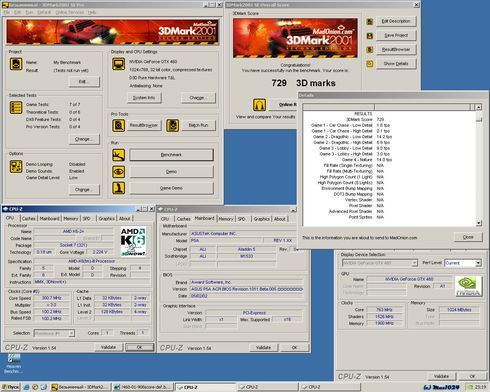Click the up arrow of Details scrollbar
Viewport: 490px width, 392px height.
pos(479,107)
